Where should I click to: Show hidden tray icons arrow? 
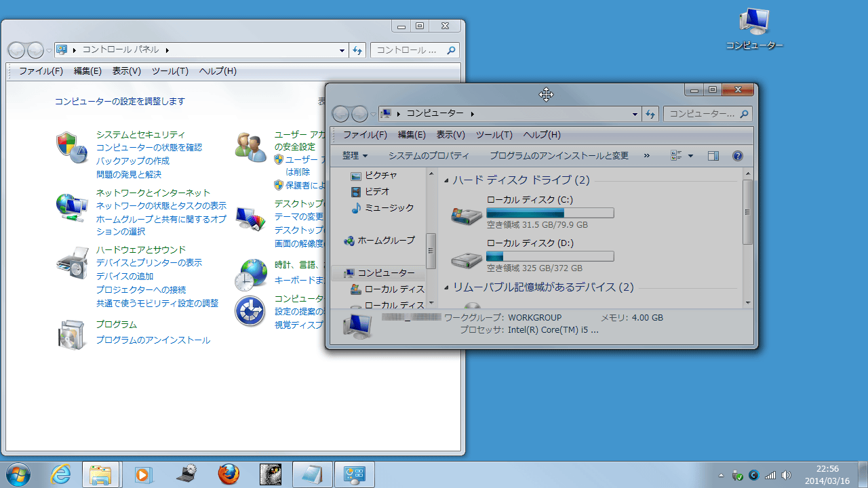tap(721, 475)
